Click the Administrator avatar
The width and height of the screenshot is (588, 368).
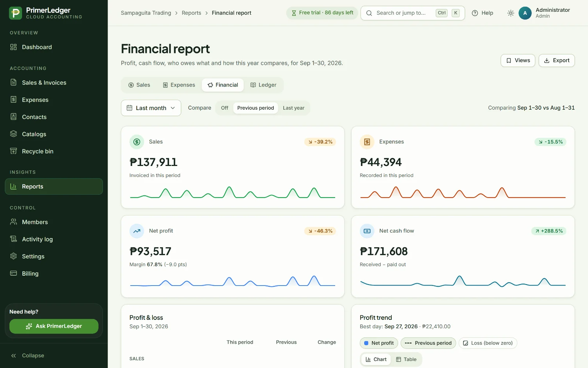click(525, 13)
